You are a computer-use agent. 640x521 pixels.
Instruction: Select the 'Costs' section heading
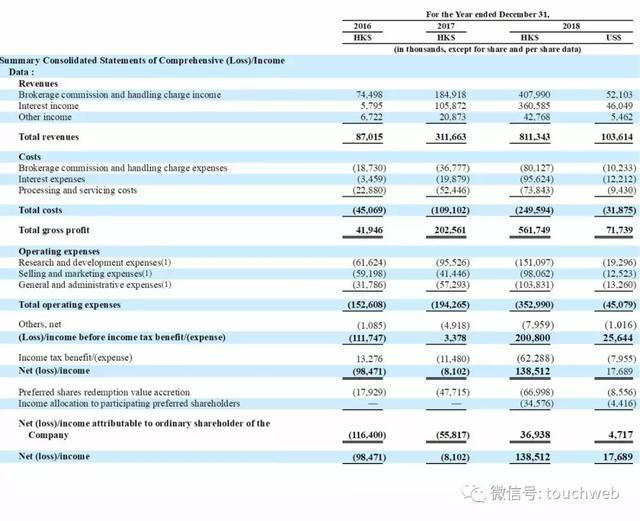coord(29,157)
